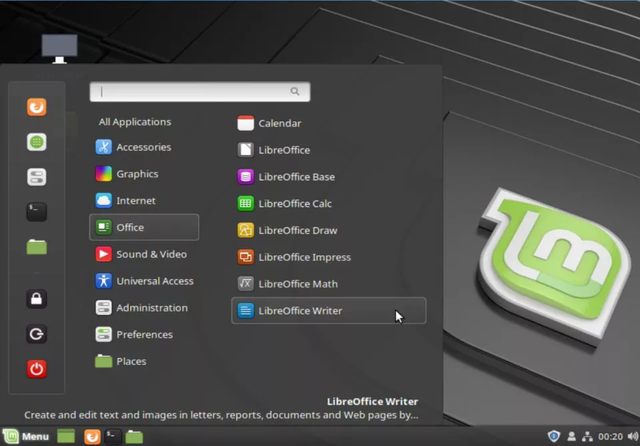Screen dimensions: 640x446
Task: Start LibreOffice Impress
Action: pos(304,257)
